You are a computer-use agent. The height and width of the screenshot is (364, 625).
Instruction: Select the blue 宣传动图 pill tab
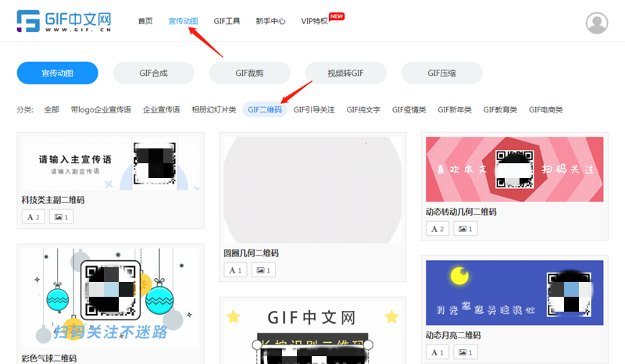[57, 73]
